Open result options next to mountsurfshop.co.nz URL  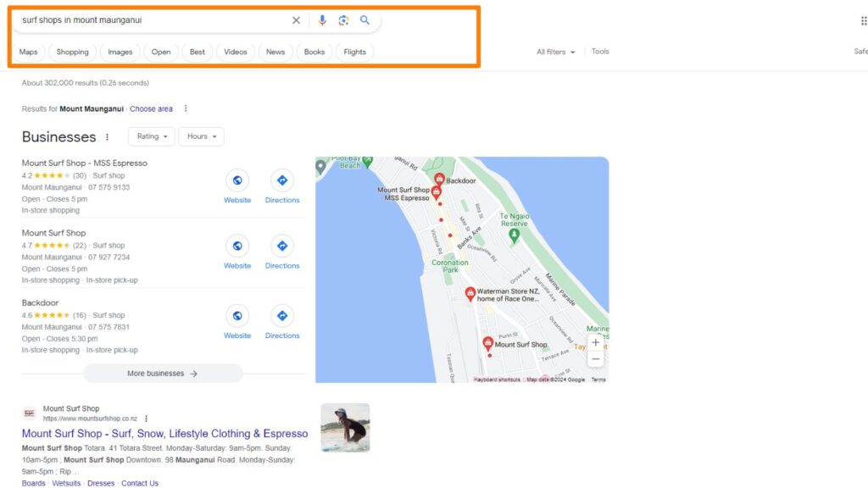tap(146, 419)
